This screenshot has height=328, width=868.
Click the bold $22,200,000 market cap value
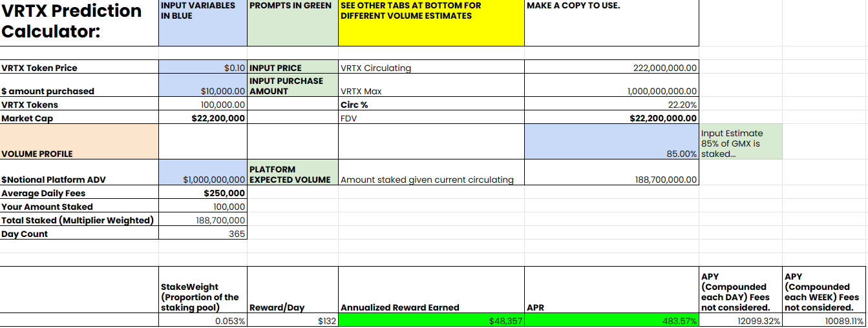[x=203, y=118]
